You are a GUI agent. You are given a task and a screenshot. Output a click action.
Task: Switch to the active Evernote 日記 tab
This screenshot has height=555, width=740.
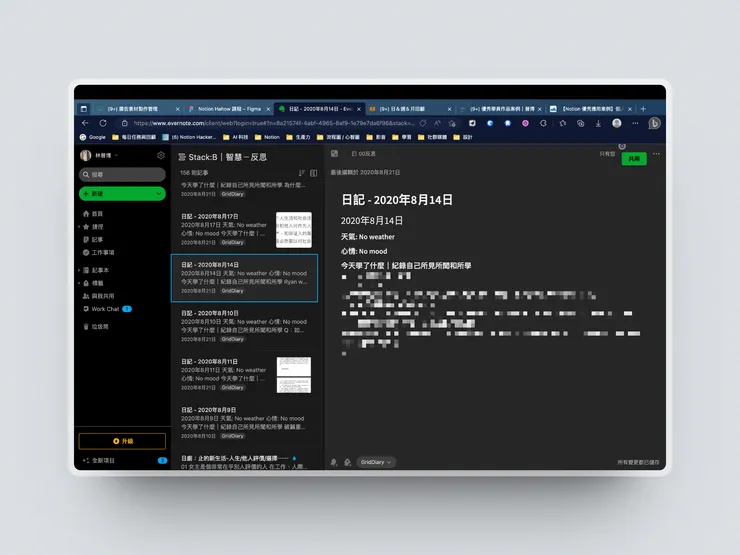(x=320, y=109)
